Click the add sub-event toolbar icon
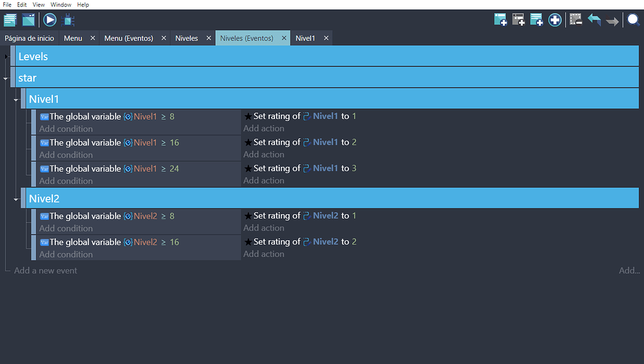644x364 pixels. (519, 20)
